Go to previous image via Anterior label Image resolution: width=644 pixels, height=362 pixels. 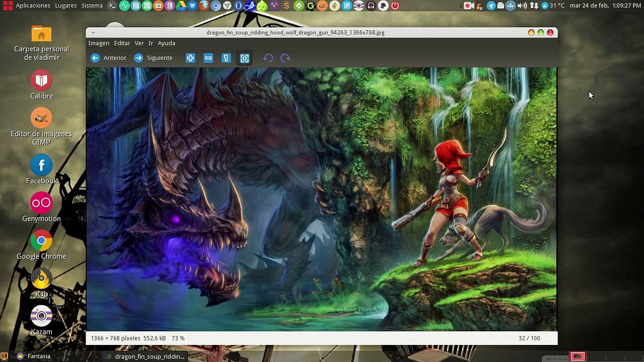click(x=115, y=58)
